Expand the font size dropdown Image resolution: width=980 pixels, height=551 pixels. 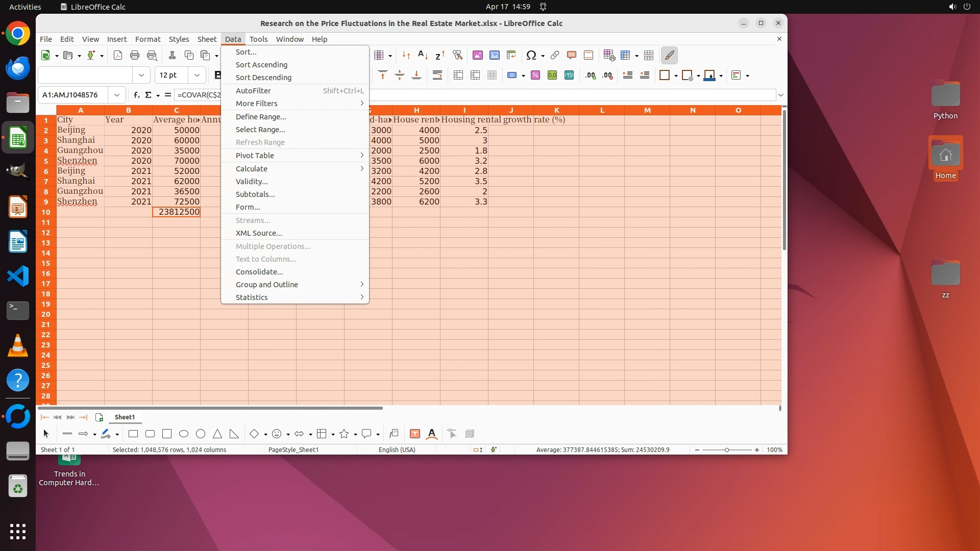tap(197, 75)
